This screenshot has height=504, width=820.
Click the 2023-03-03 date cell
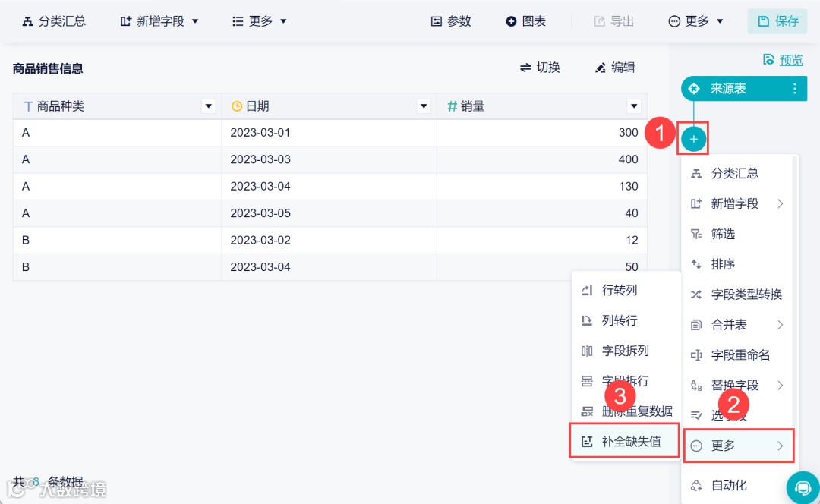pyautogui.click(x=329, y=159)
